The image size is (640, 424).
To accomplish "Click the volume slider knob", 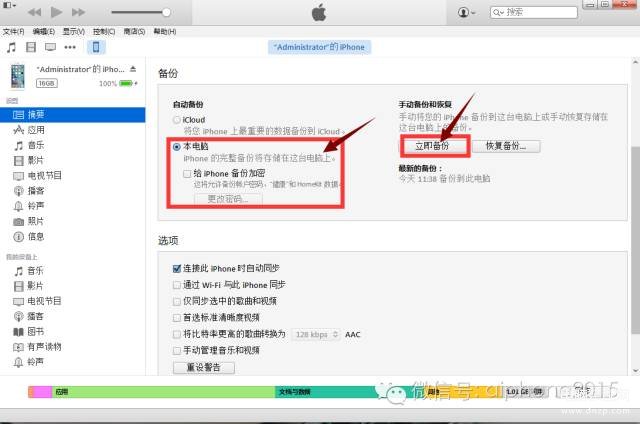I will [x=166, y=12].
